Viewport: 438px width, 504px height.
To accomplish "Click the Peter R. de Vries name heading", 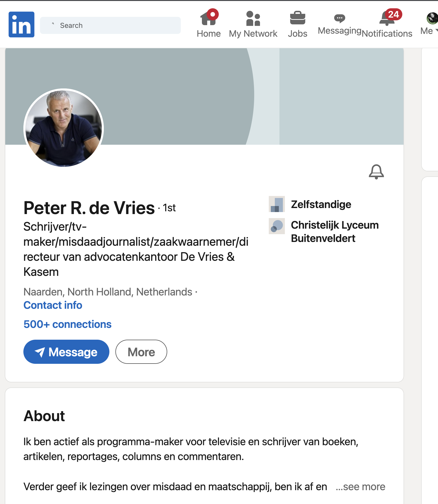I will [89, 208].
